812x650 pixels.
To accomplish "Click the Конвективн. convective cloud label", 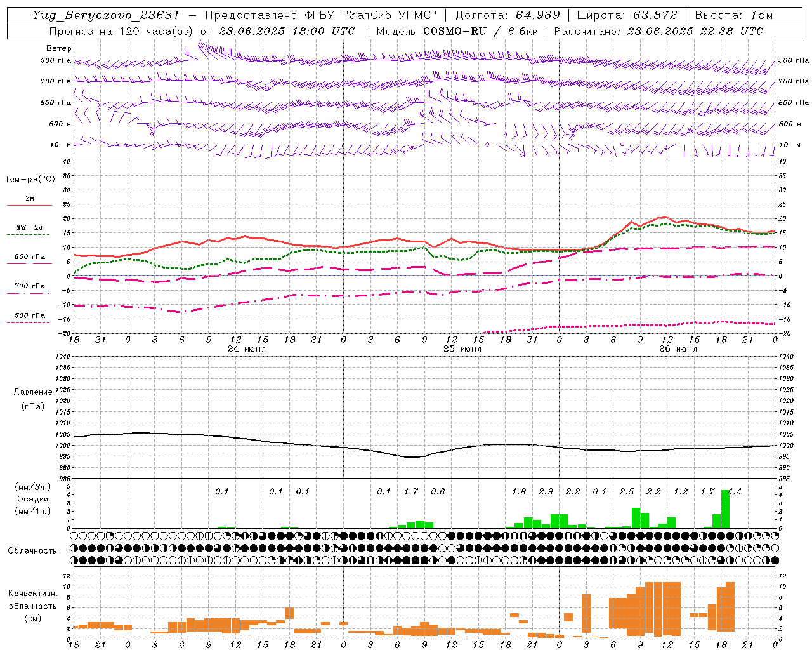I will coord(33,594).
